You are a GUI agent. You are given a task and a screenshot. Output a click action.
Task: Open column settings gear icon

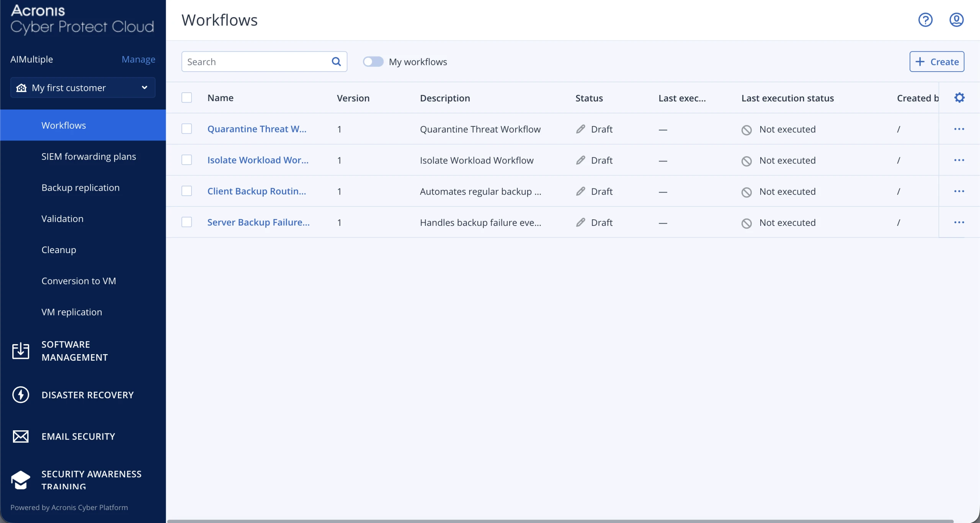coord(959,98)
